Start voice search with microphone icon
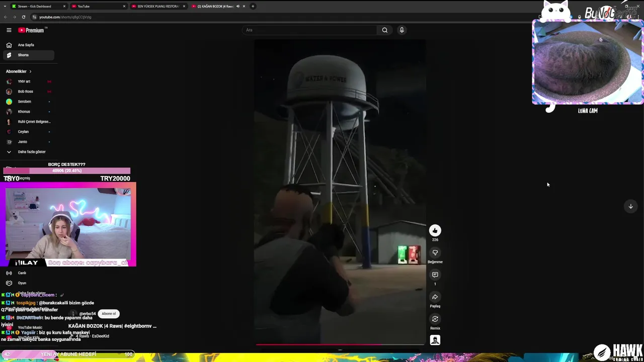The height and width of the screenshot is (362, 644). (x=401, y=30)
